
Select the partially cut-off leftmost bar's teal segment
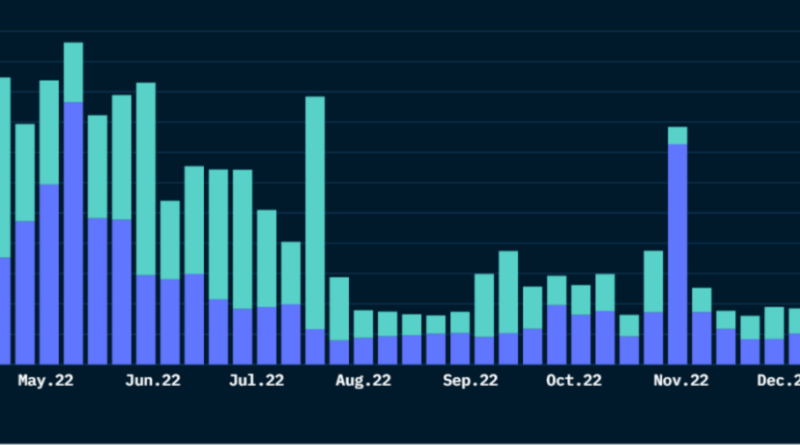pyautogui.click(x=4, y=167)
